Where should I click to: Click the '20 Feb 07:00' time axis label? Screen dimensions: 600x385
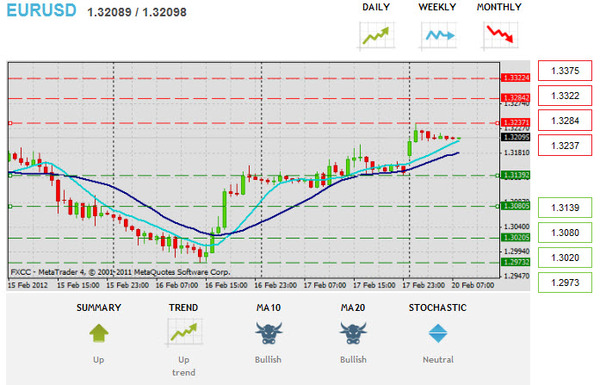473,285
